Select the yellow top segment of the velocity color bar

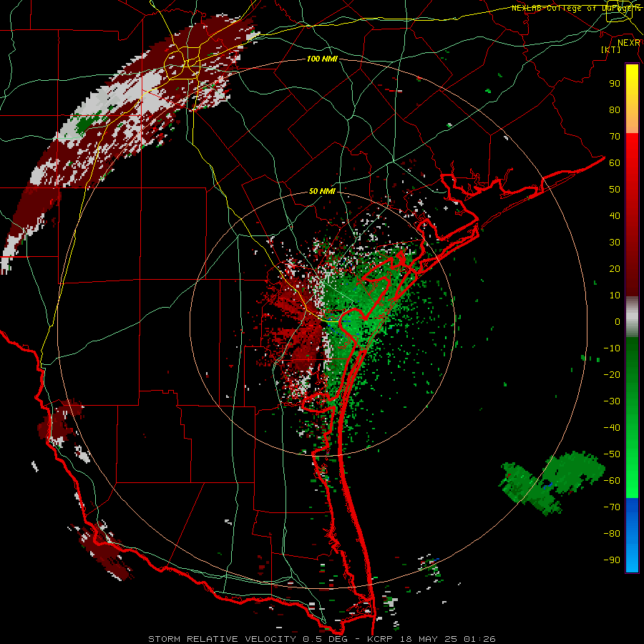click(632, 99)
